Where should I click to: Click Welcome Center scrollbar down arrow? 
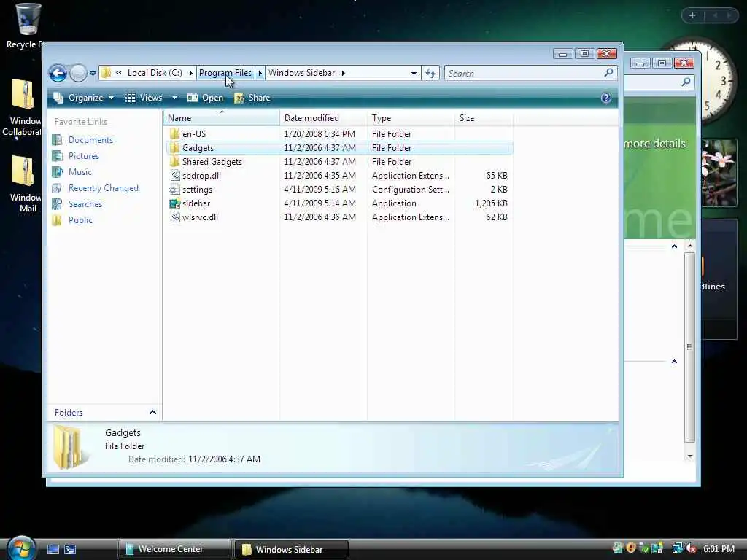pyautogui.click(x=690, y=456)
